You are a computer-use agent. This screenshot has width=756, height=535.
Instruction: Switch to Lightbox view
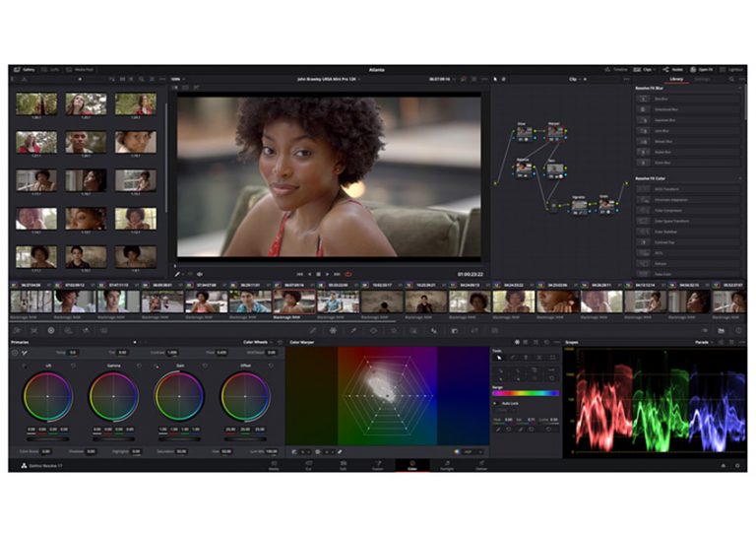[732, 70]
